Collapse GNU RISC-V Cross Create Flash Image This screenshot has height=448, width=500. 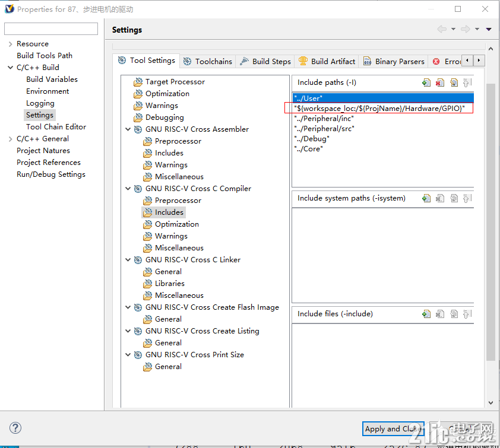click(x=128, y=307)
